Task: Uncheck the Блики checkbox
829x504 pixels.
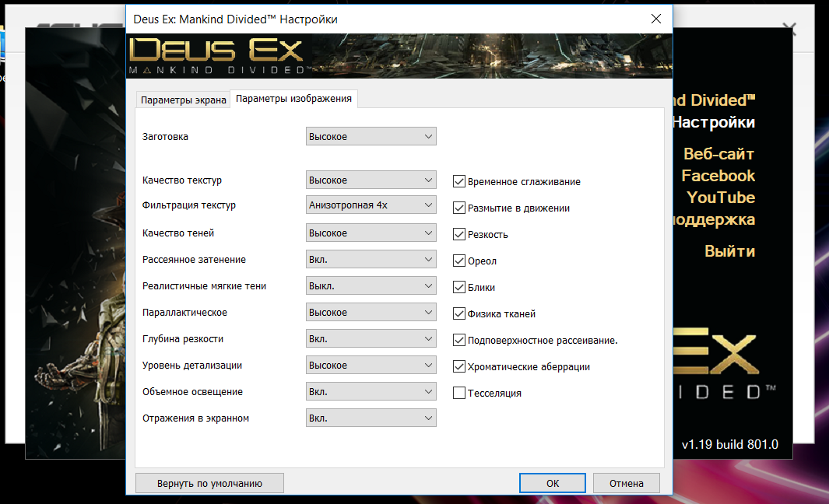Action: tap(459, 288)
